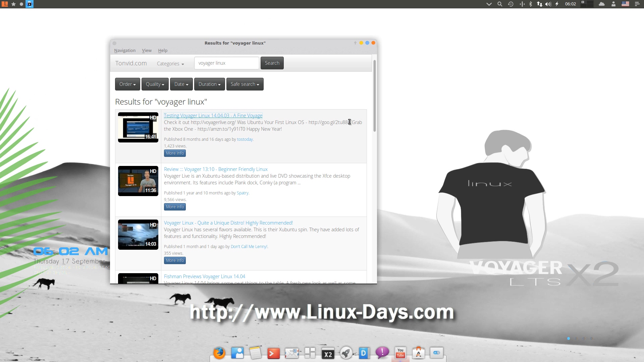Open the Bluetooth indicator
Image resolution: width=644 pixels, height=362 pixels.
click(531, 4)
